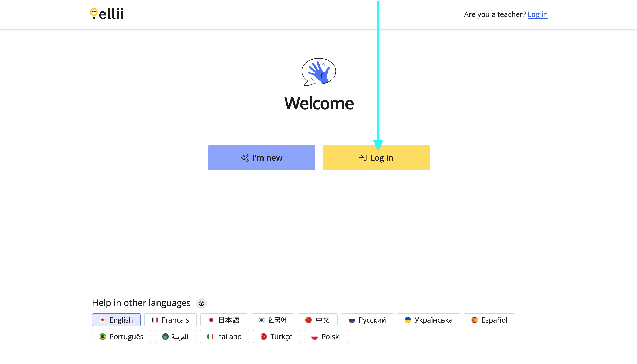Switch help language to Français
Screen dimensions: 637x364
pyautogui.click(x=171, y=320)
